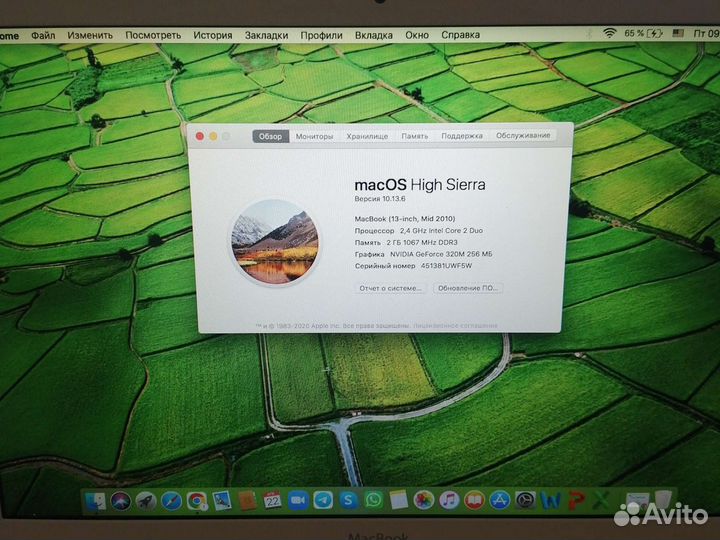
Task: Open the Посмотреть menu
Action: (153, 35)
